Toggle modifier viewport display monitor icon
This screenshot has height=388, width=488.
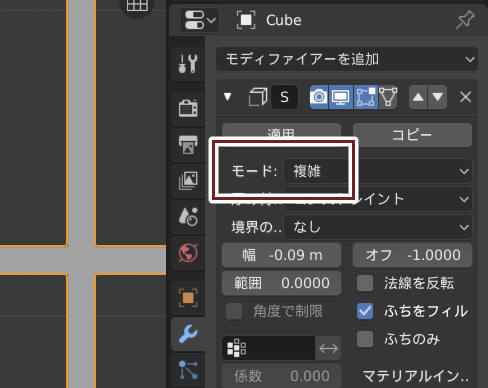tap(341, 97)
